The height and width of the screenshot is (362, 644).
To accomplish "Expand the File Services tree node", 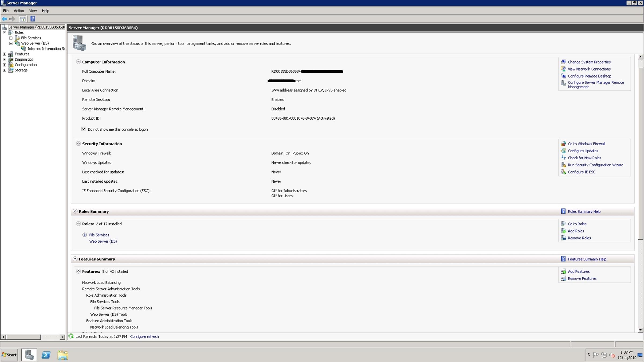I will coord(11,38).
